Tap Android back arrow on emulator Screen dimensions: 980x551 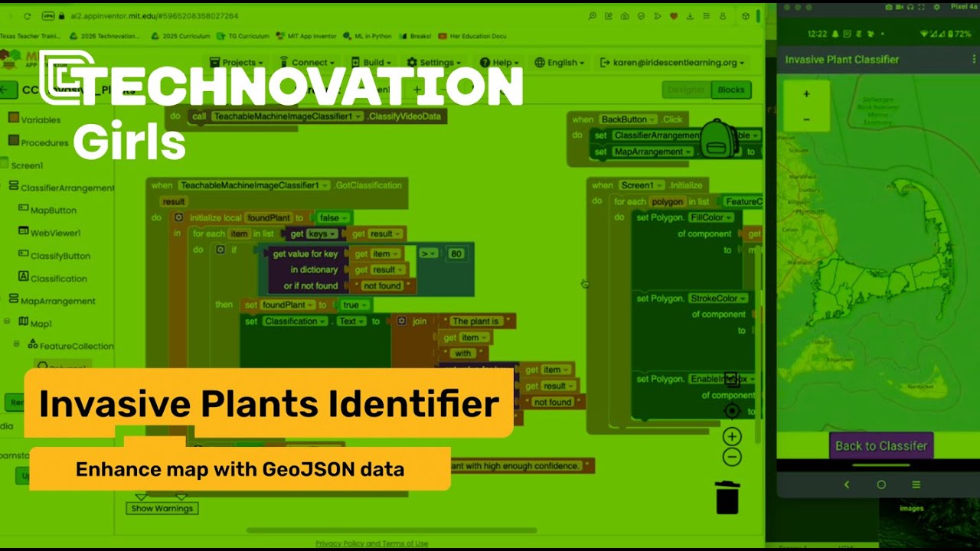pos(847,484)
